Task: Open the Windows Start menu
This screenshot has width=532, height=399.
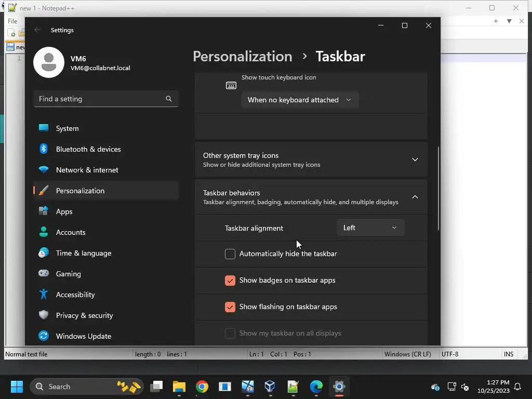Action: tap(17, 387)
